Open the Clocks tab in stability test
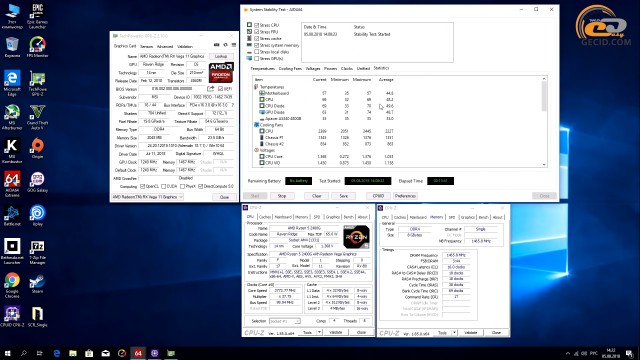Screen dimensions: 640x360 347,69
